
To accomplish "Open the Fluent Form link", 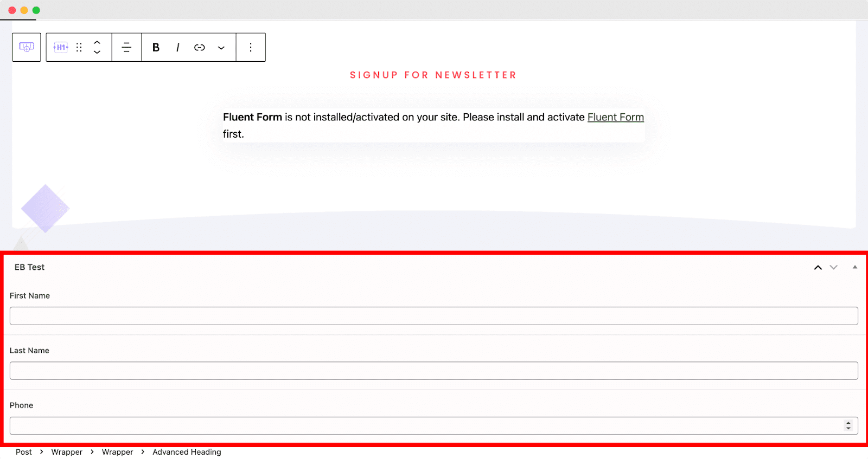I will click(x=616, y=117).
